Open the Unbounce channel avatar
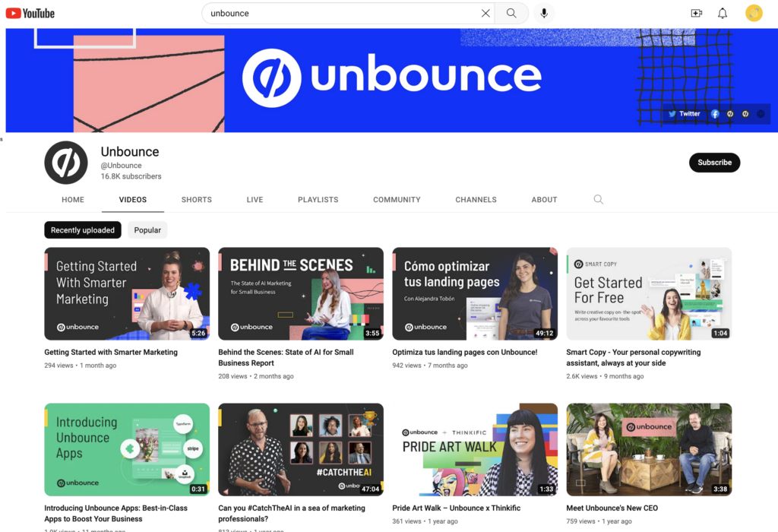 [x=66, y=163]
